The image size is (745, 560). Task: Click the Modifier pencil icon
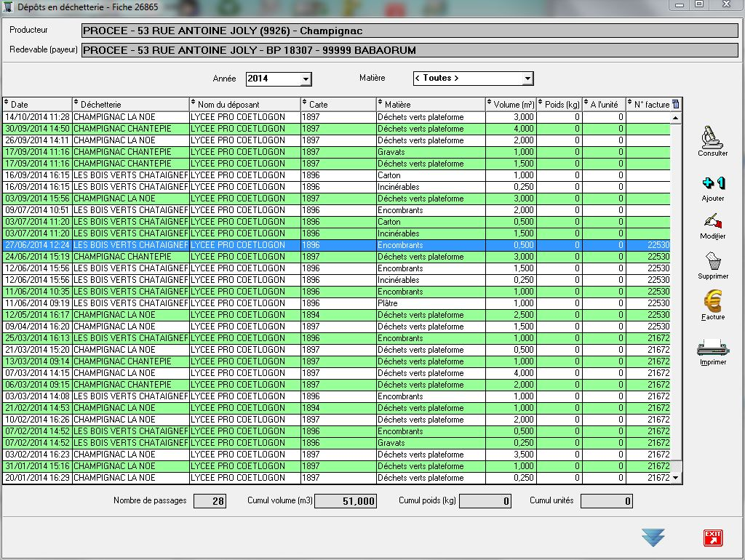coord(713,222)
